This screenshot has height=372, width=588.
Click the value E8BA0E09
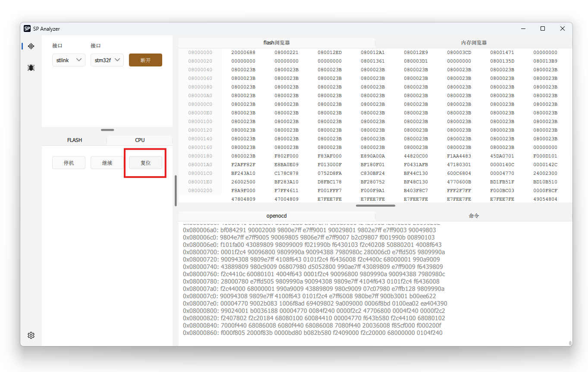(x=286, y=164)
